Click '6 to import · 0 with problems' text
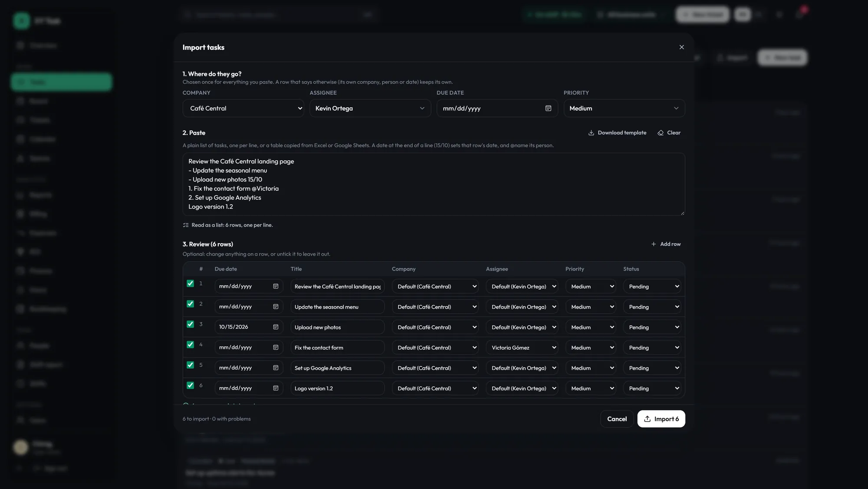 [217, 419]
